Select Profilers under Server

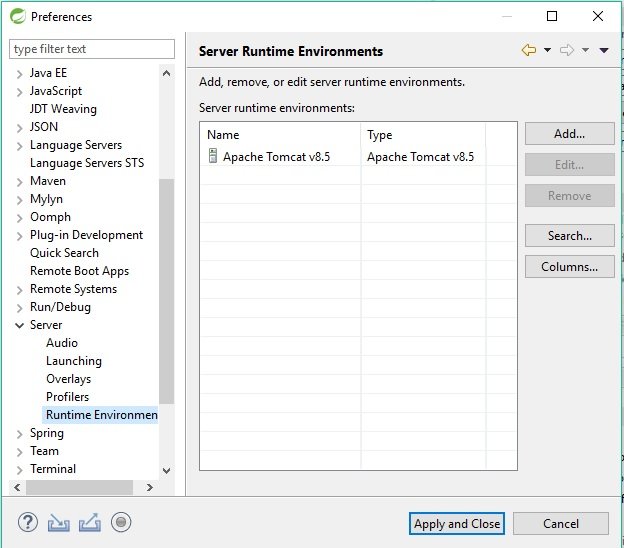67,397
